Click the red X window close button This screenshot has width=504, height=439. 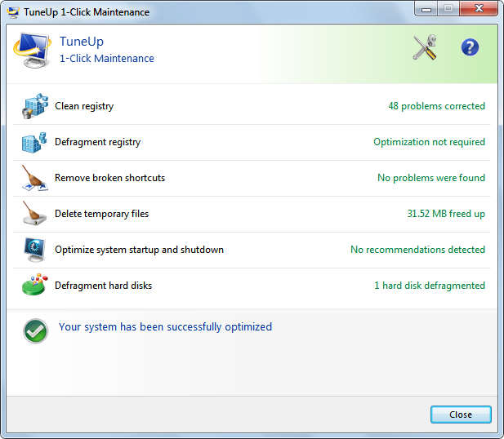479,9
